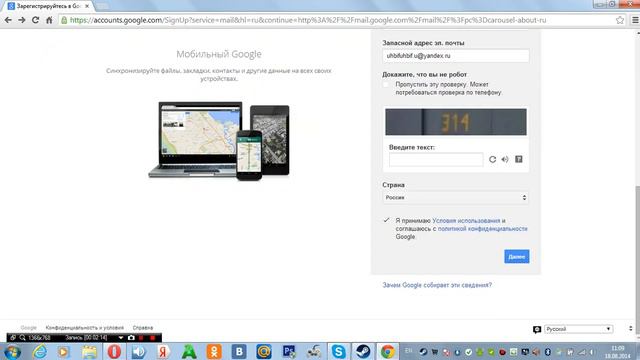
Task: Open the blue speaker app in the taskbar
Action: [139, 351]
